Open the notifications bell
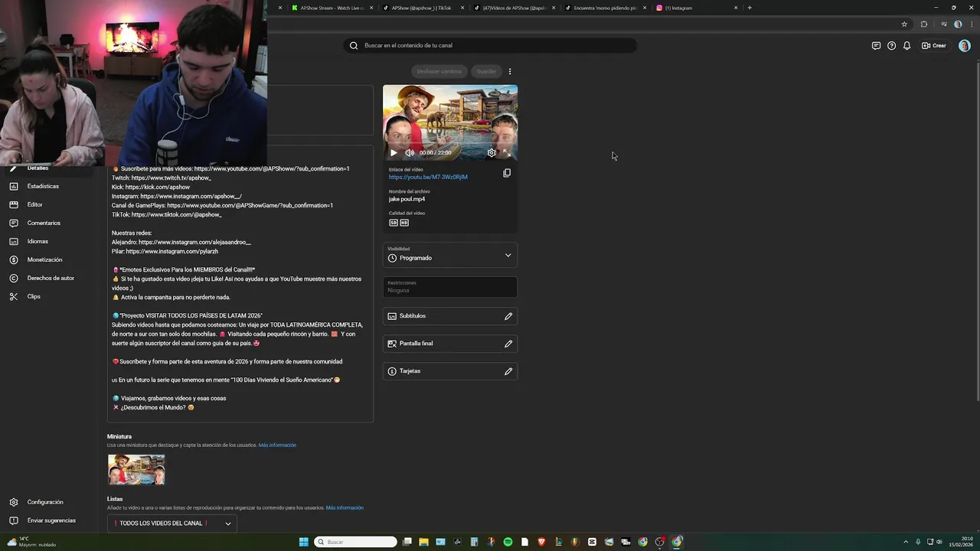The width and height of the screenshot is (980, 551). click(x=906, y=46)
